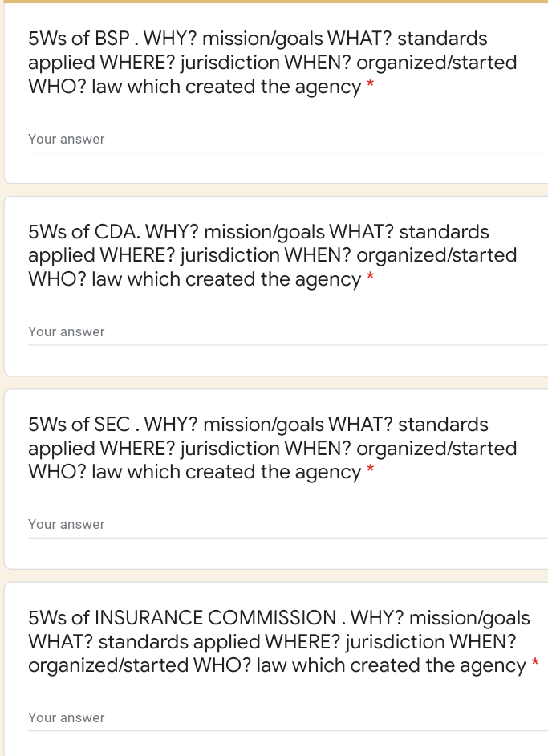Click the required asterisk on the CDA question
548x756 pixels.
tap(368, 275)
